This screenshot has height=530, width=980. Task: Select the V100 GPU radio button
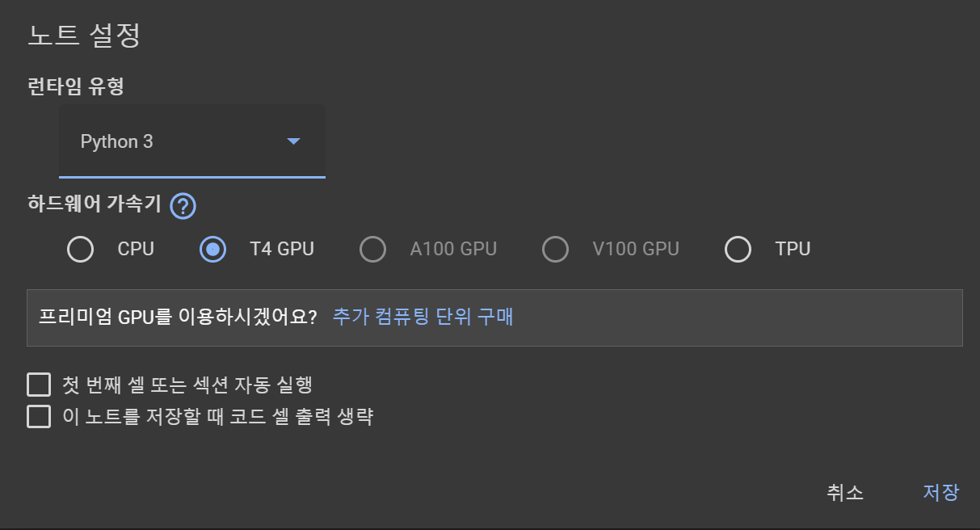point(555,250)
